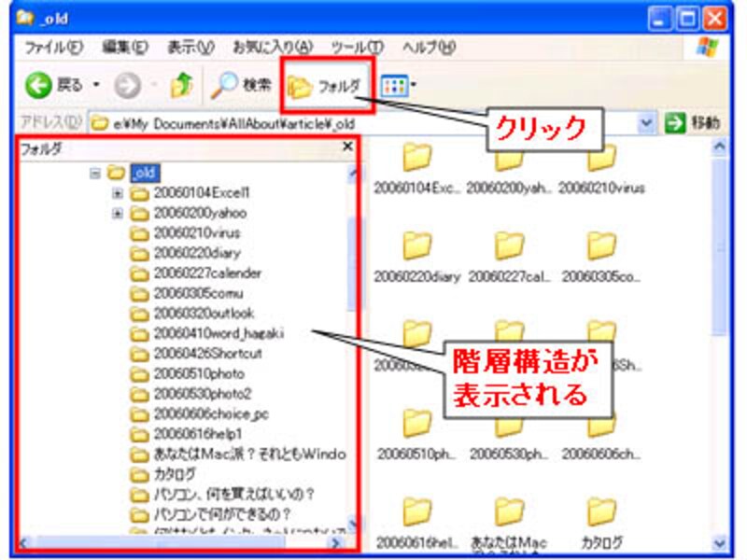Open the ツール (Tools) menu

coord(353,45)
